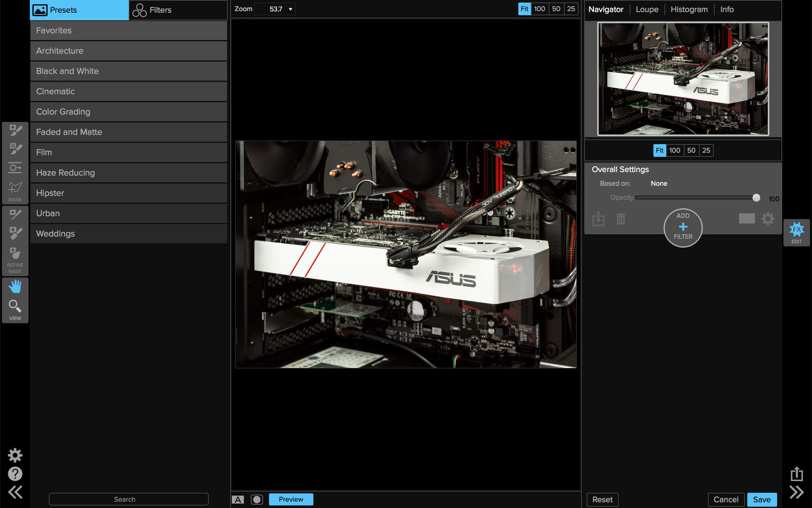Screen dimensions: 812x508
Task: Expand the Film preset category
Action: [x=128, y=152]
